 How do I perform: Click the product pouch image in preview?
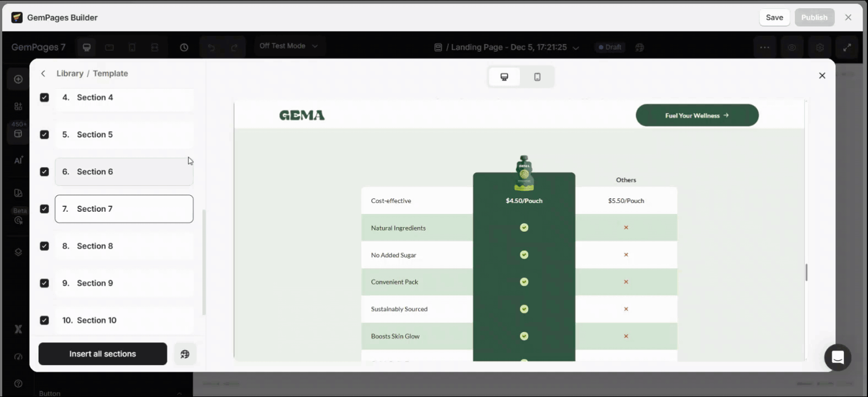pyautogui.click(x=524, y=173)
